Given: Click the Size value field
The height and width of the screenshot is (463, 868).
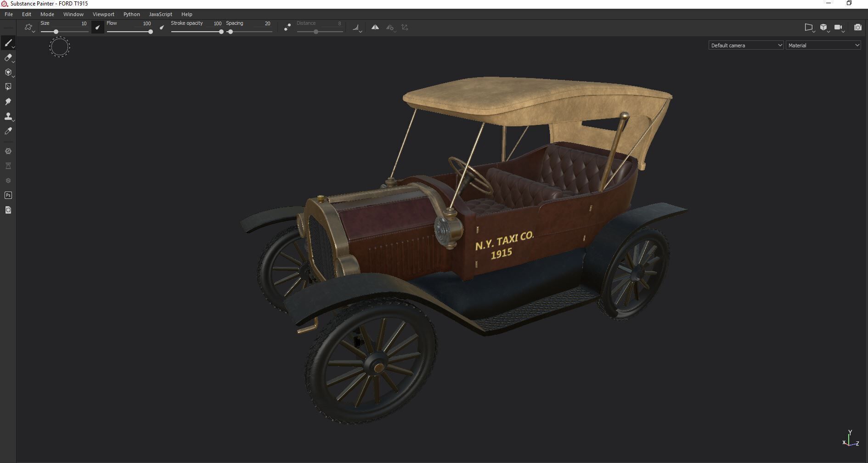Looking at the screenshot, I should 84,23.
